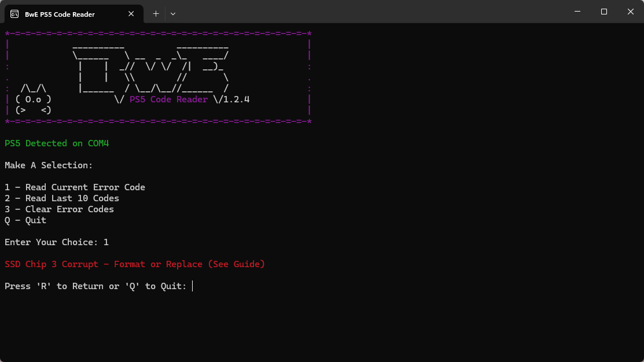
Task: Close the terminal window
Action: 631,12
